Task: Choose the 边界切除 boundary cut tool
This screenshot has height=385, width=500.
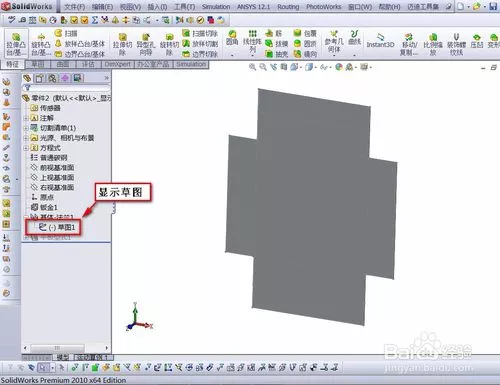Action: pos(200,54)
